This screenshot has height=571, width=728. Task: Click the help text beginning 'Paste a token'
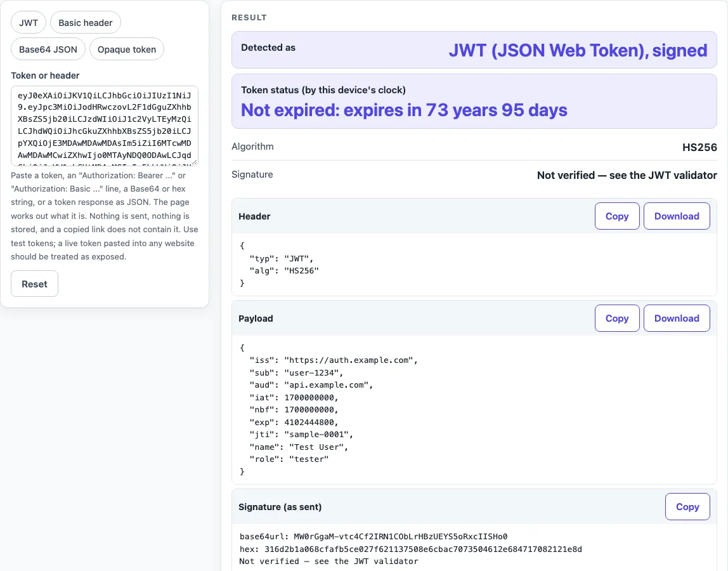105,216
